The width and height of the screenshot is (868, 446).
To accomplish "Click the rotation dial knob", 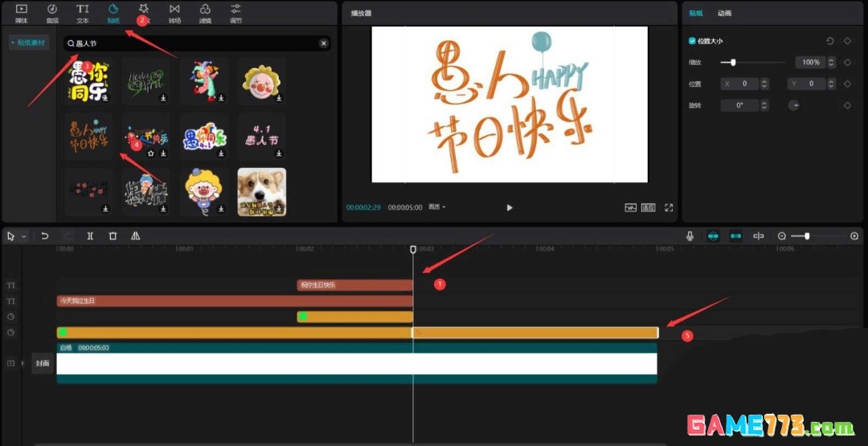I will tap(794, 105).
